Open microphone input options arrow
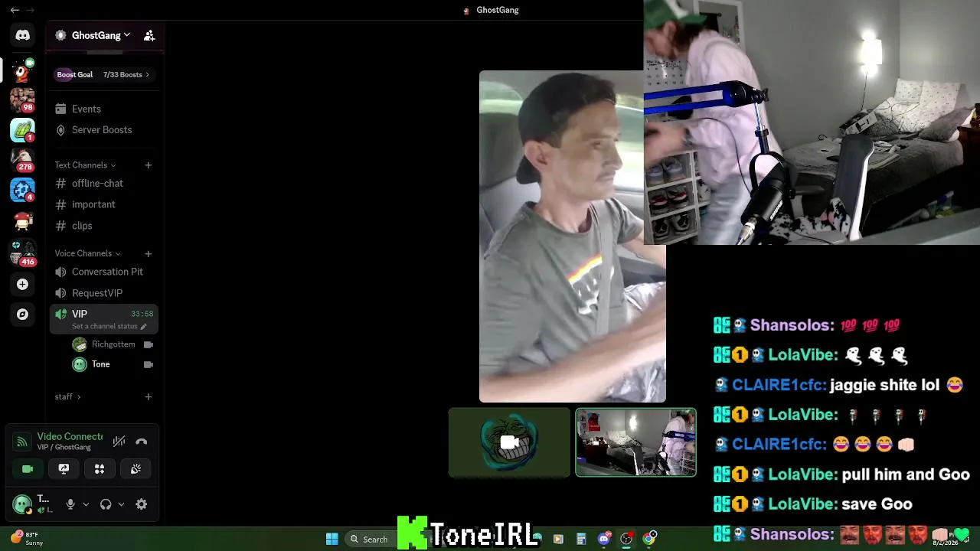The width and height of the screenshot is (980, 551). 86,504
